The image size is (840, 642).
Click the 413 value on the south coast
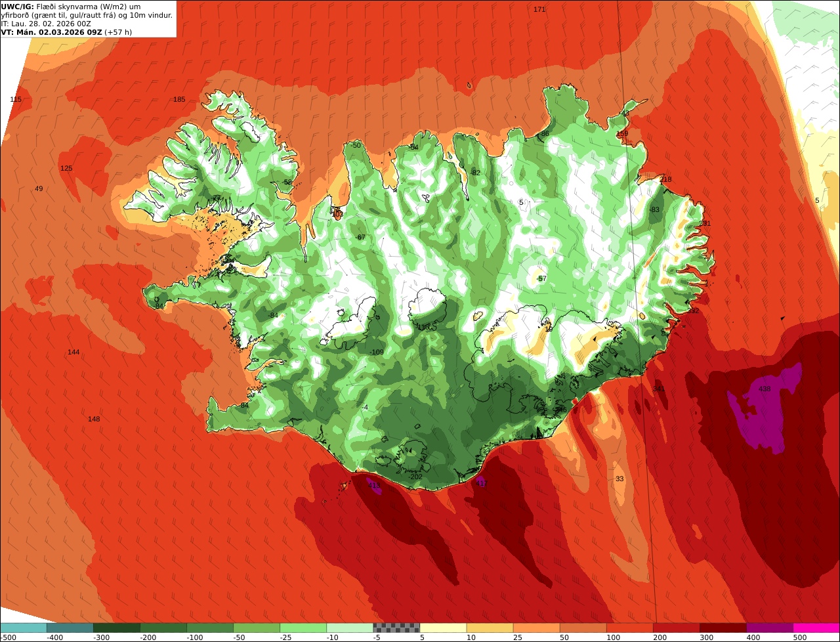pos(374,486)
